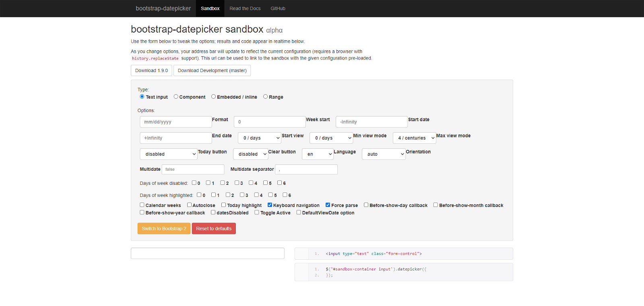Click the datepicker text input below options

click(x=208, y=253)
